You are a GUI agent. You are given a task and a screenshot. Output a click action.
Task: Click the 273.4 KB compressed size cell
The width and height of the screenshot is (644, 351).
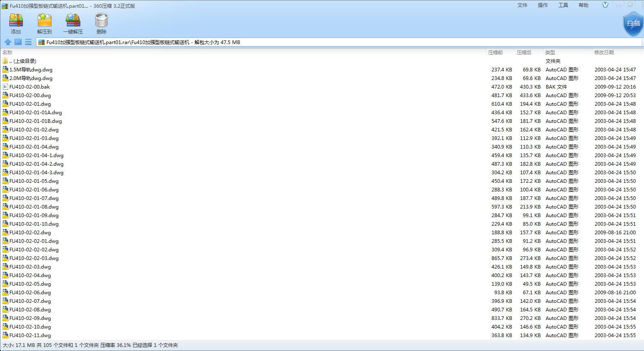pyautogui.click(x=530, y=258)
